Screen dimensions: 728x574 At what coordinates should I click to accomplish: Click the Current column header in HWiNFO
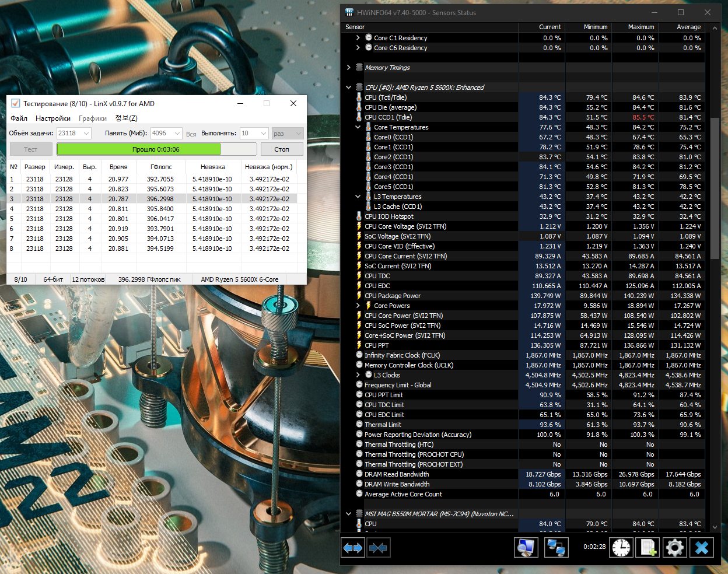pyautogui.click(x=541, y=27)
